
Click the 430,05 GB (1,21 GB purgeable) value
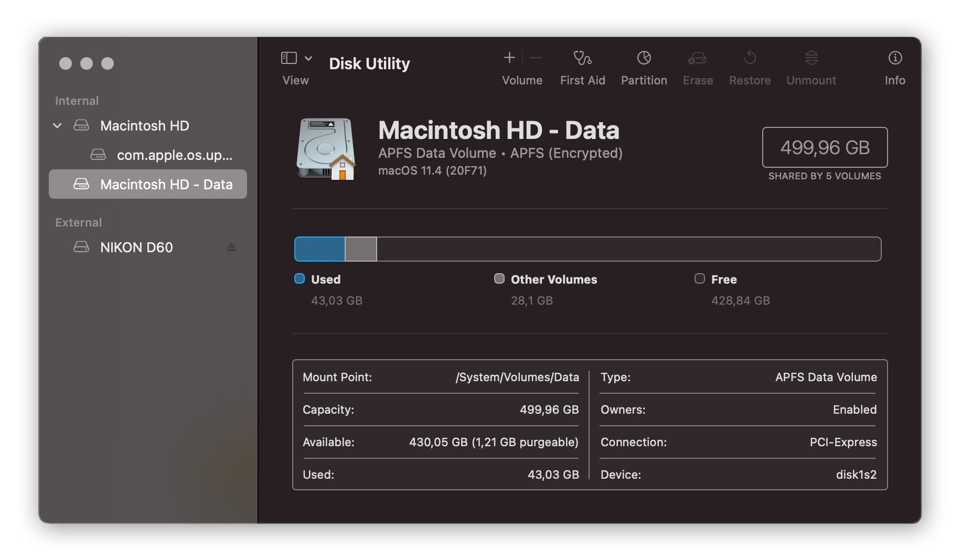494,442
